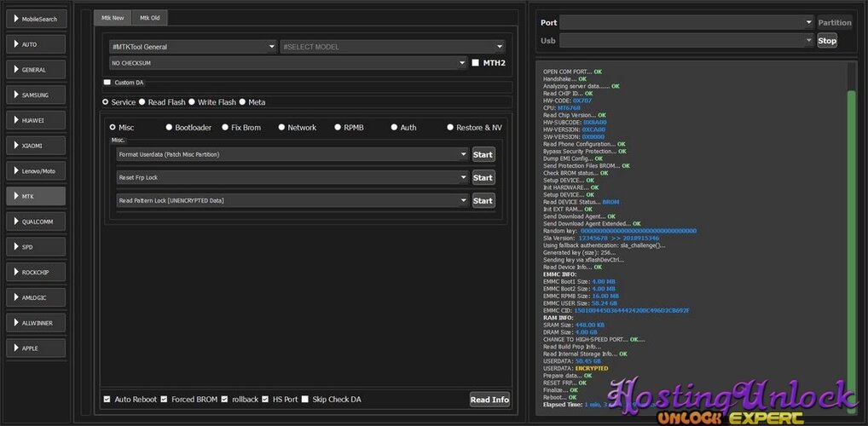Open the GENERAL sidebar section
The image size is (868, 426).
[x=36, y=70]
